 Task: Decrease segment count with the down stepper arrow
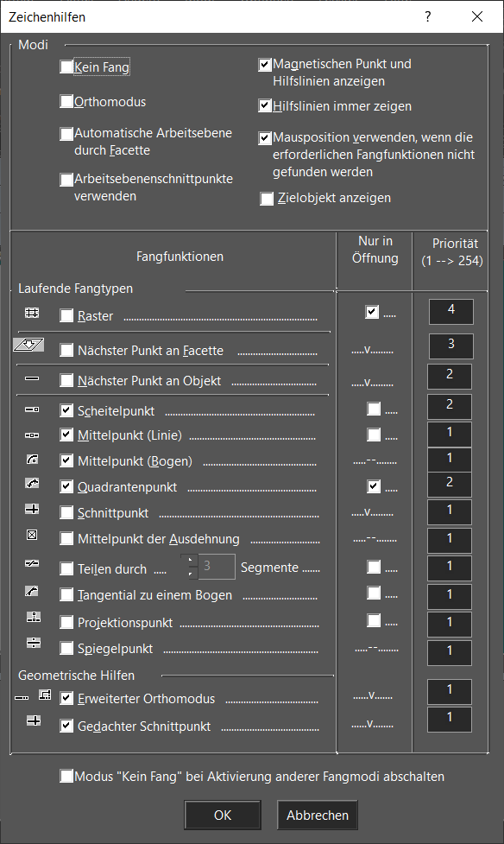click(x=189, y=574)
